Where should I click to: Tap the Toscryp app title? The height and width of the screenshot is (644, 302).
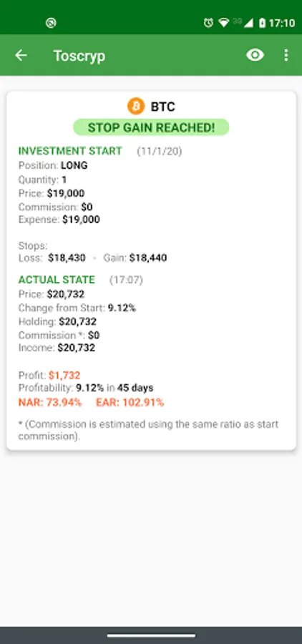(79, 56)
